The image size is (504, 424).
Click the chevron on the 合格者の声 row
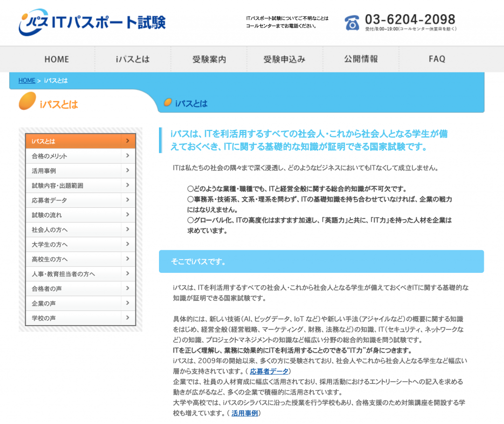[127, 288]
